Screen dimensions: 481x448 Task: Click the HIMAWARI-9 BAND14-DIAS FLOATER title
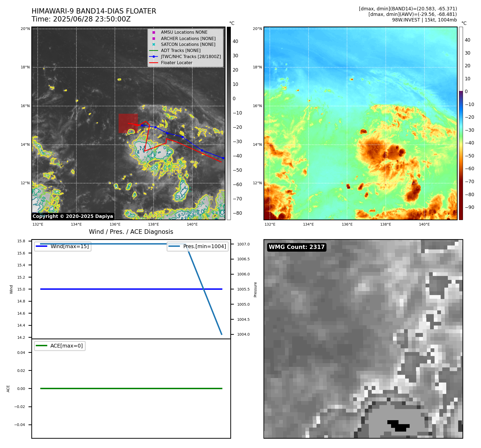[x=94, y=11]
